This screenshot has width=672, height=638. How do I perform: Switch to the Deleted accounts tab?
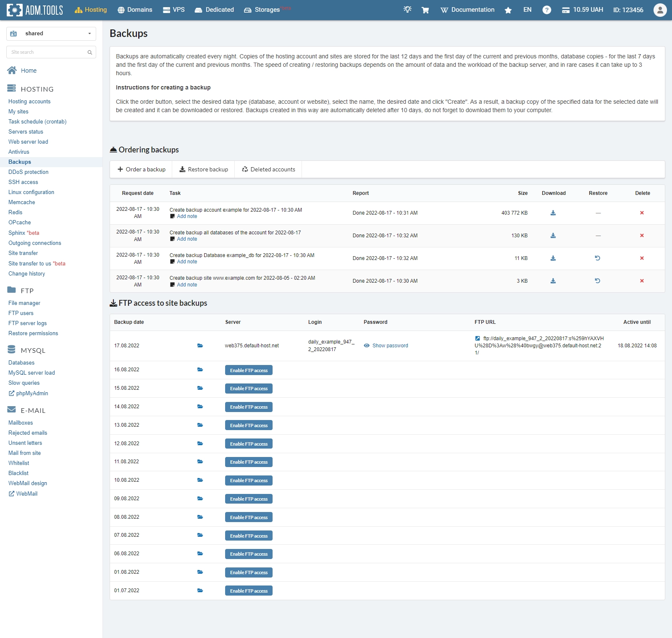point(268,170)
